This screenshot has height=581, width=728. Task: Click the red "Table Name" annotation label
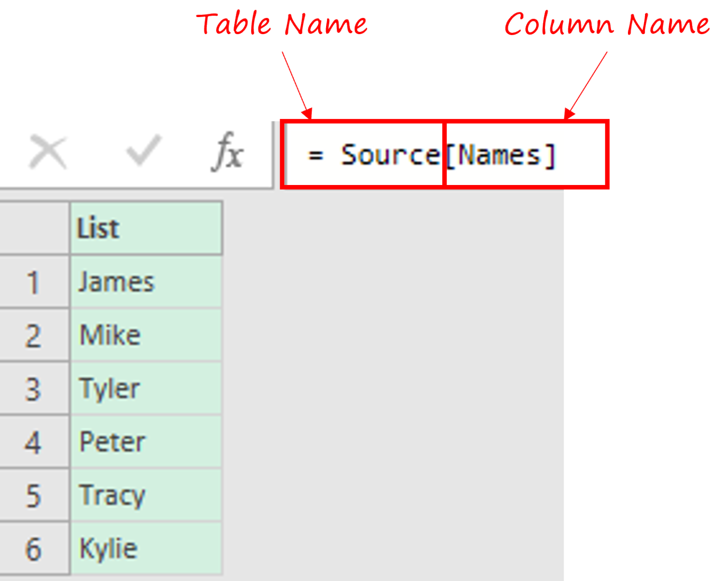(282, 24)
